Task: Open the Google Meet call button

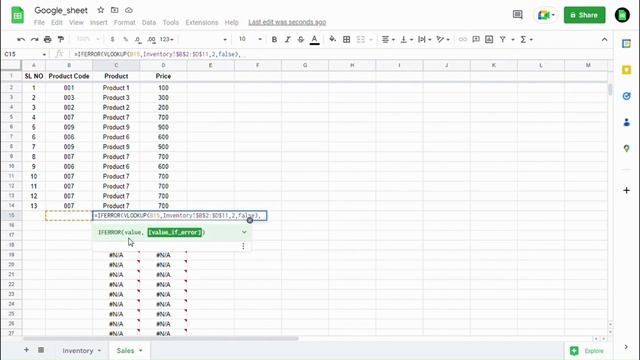Action: [546, 15]
